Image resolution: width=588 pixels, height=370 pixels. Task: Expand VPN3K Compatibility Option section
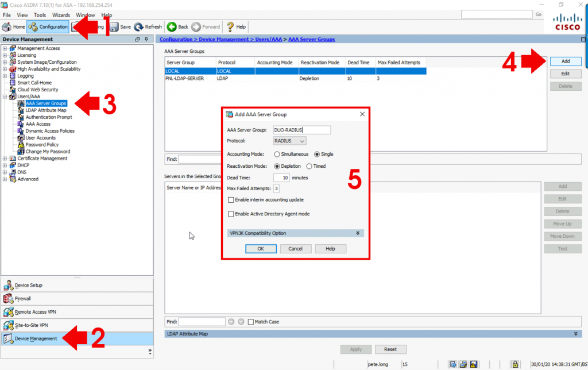[x=358, y=233]
